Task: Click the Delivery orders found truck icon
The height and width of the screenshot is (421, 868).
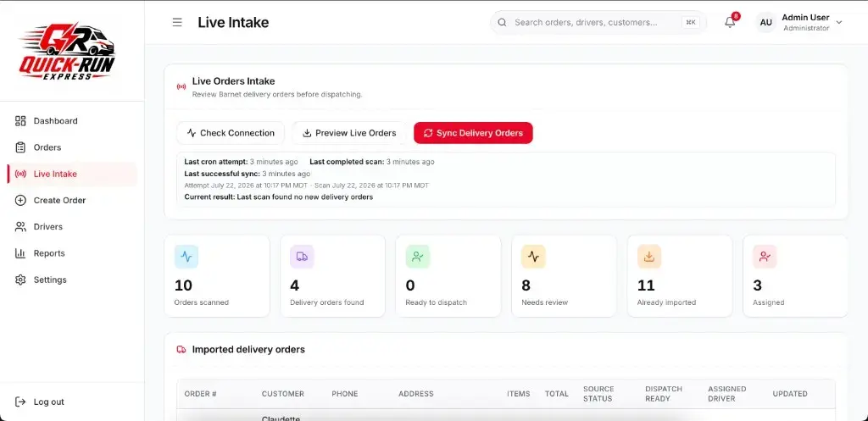Action: click(x=303, y=257)
